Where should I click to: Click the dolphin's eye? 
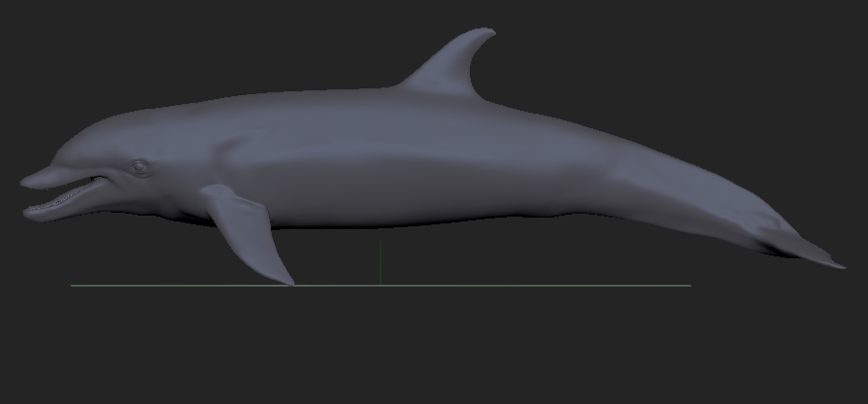141,167
